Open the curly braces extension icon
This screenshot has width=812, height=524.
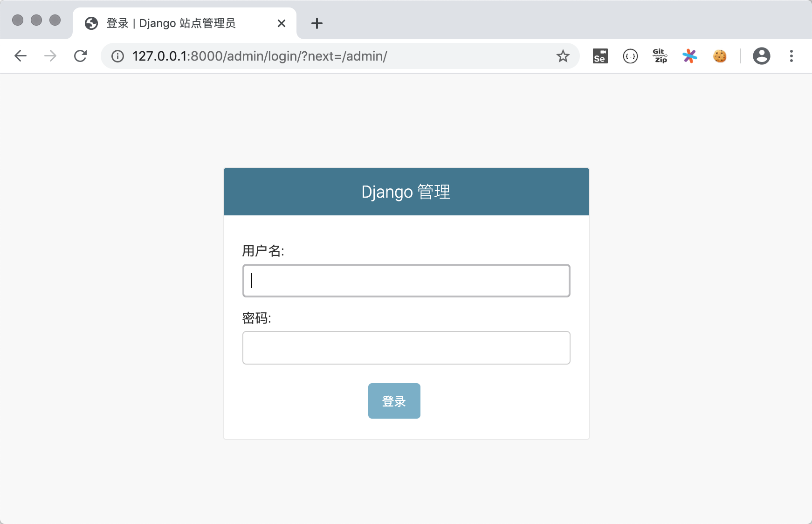tap(630, 56)
